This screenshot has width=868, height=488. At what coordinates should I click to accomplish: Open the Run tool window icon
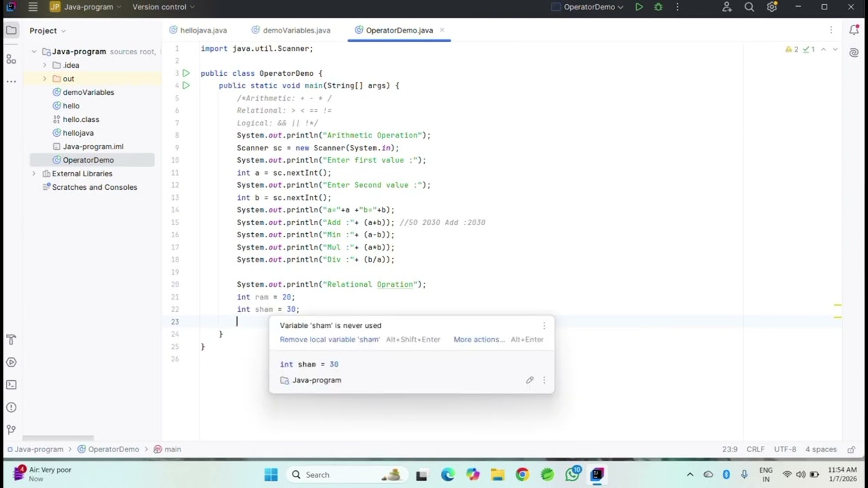(x=11, y=362)
